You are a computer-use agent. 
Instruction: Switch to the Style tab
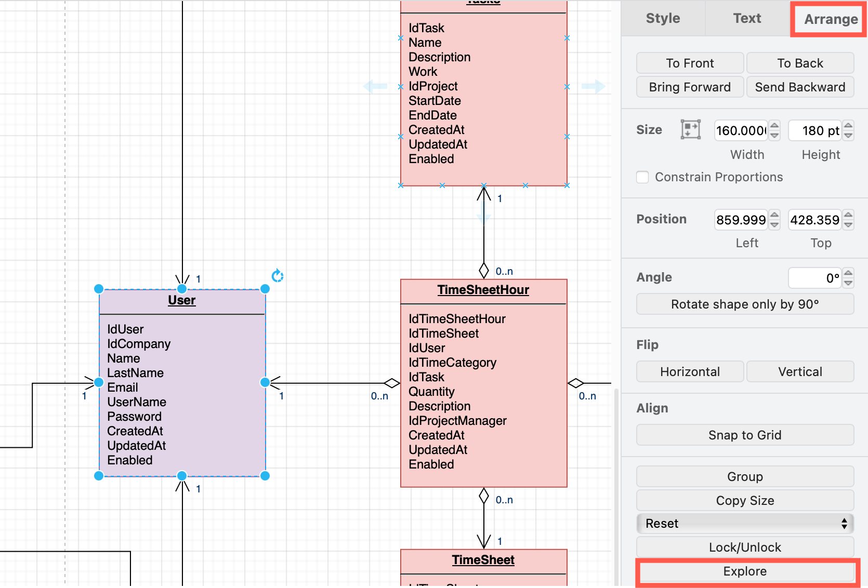click(x=663, y=18)
